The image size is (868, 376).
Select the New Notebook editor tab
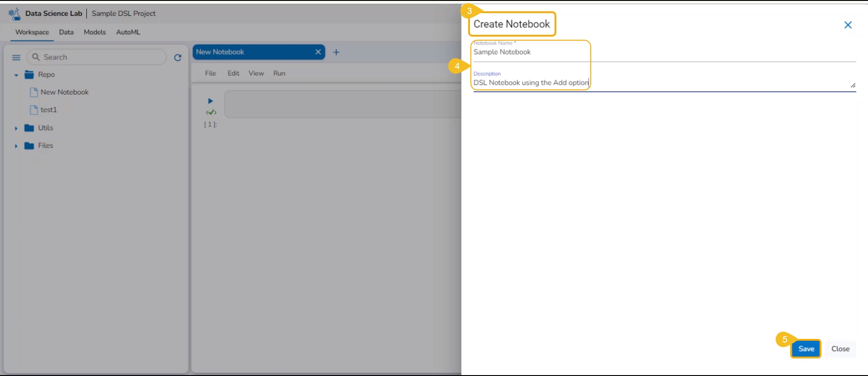tap(259, 52)
